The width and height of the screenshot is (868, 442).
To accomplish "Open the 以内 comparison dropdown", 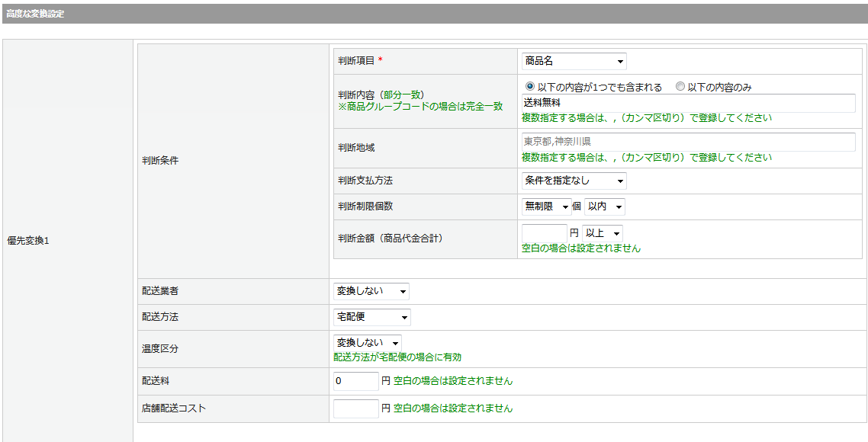I will click(x=604, y=207).
